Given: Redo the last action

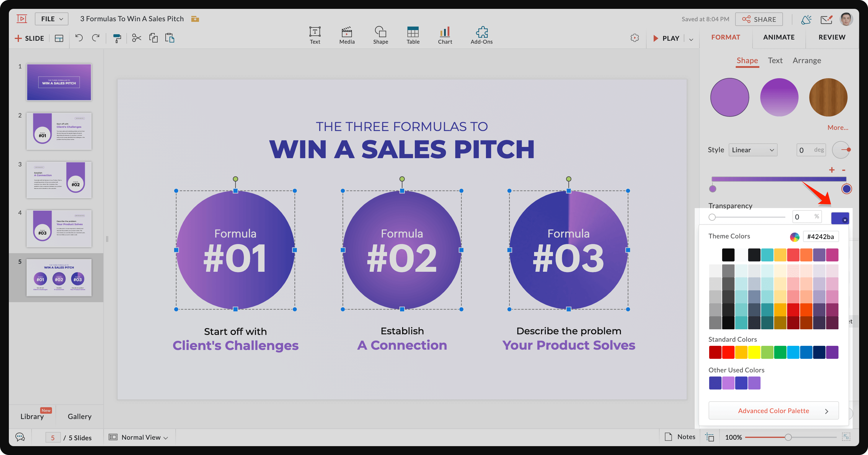Looking at the screenshot, I should click(96, 38).
